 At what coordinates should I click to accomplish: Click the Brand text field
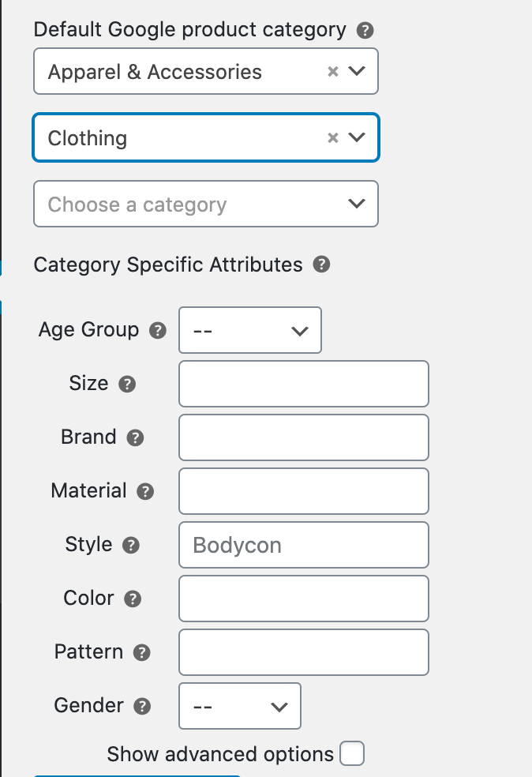[x=304, y=437]
